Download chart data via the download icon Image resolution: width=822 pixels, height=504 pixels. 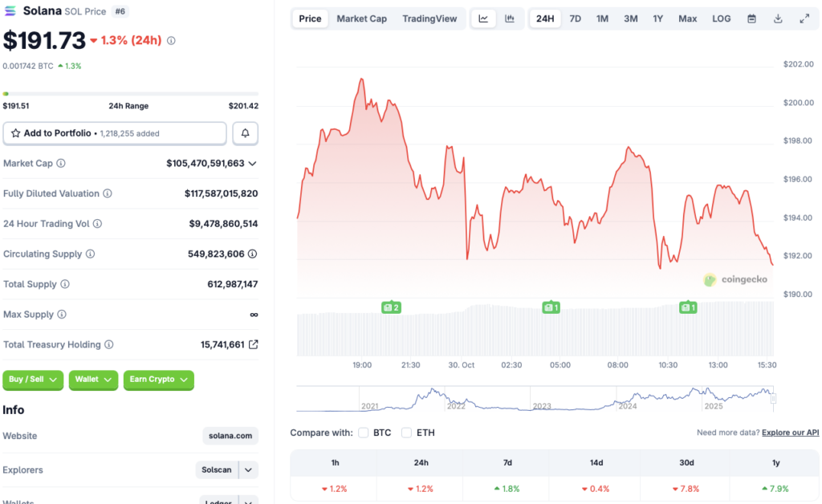click(x=776, y=18)
